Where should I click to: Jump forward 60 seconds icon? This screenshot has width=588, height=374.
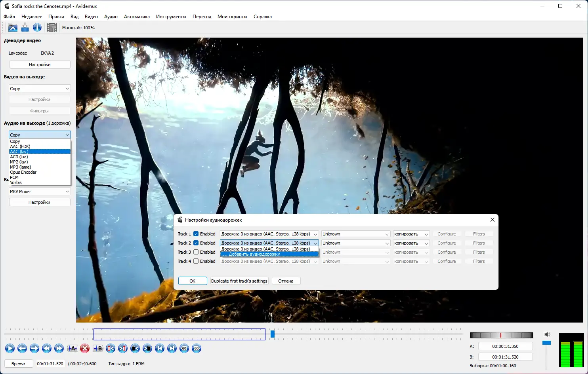tap(197, 348)
